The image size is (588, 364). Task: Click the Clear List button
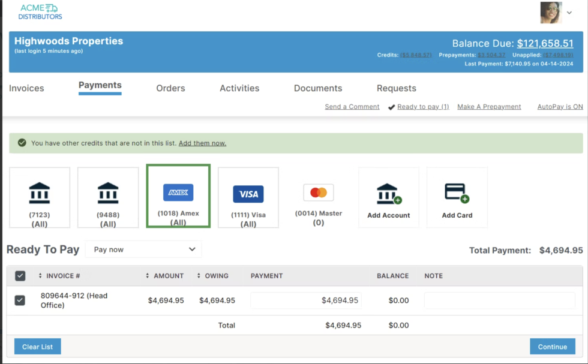pyautogui.click(x=38, y=347)
